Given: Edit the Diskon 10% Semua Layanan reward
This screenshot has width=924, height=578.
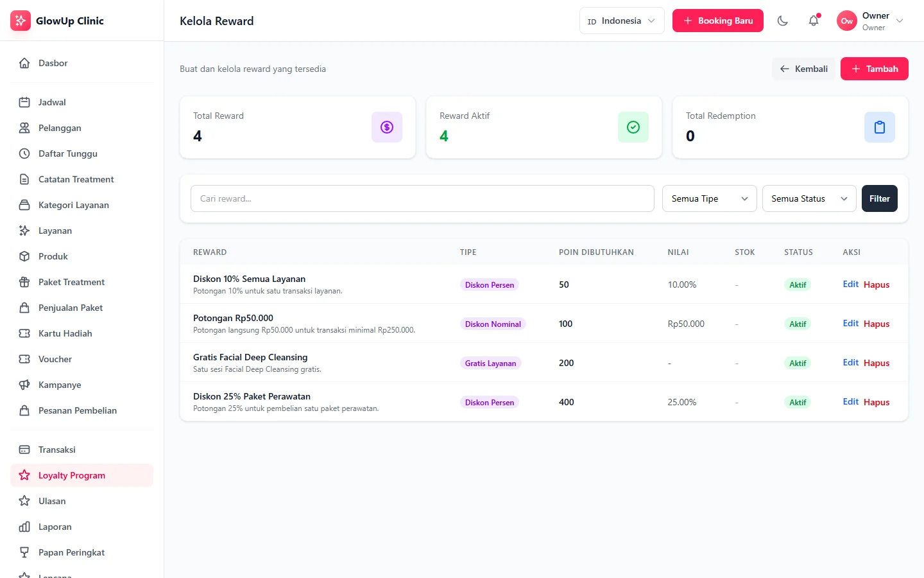Looking at the screenshot, I should point(850,285).
